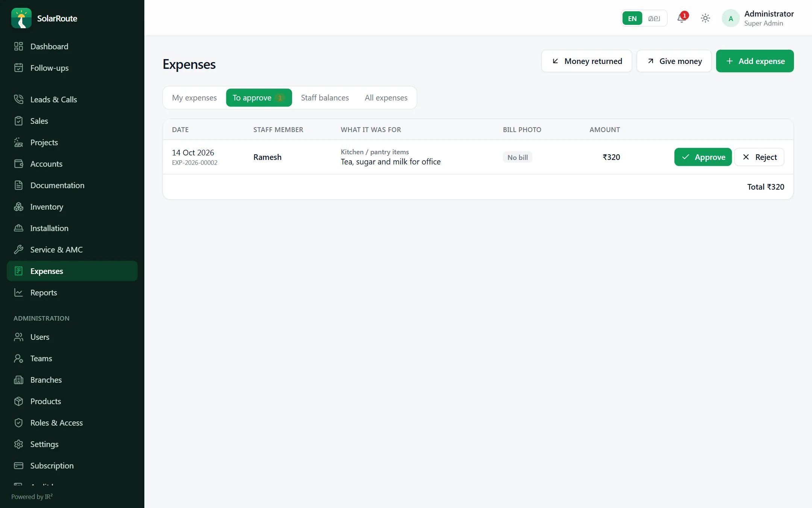812x508 pixels.
Task: Reject Ramesh's expense
Action: tap(759, 157)
